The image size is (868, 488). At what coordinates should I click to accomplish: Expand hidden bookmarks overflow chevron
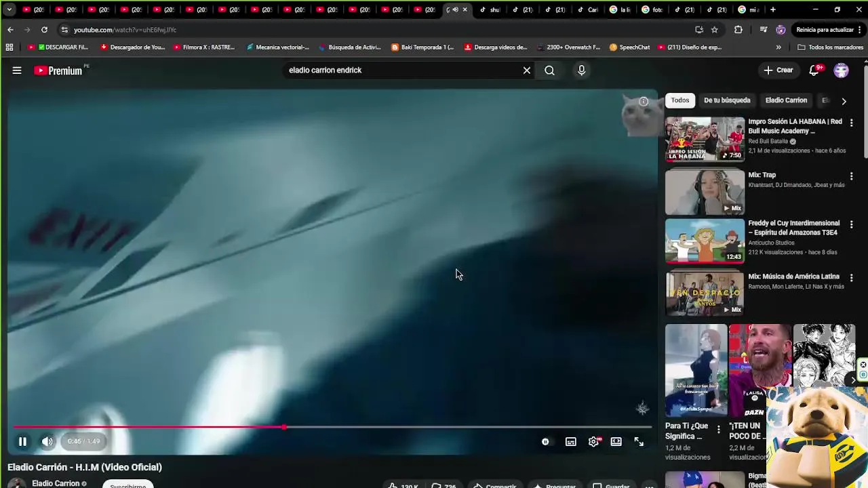pos(778,47)
